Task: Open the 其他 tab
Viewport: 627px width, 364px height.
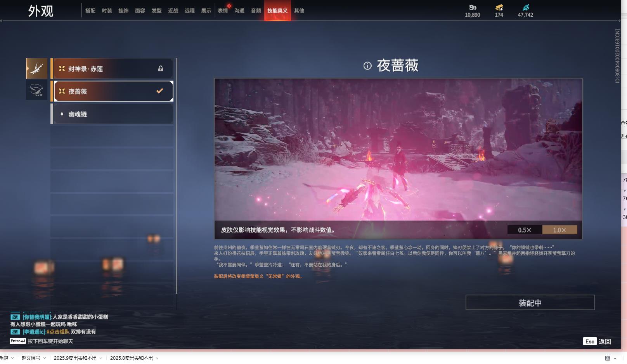Action: point(299,11)
